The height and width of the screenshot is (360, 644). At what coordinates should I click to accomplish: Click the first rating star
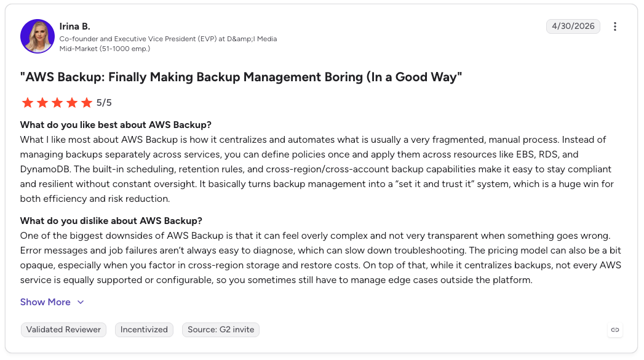[28, 102]
